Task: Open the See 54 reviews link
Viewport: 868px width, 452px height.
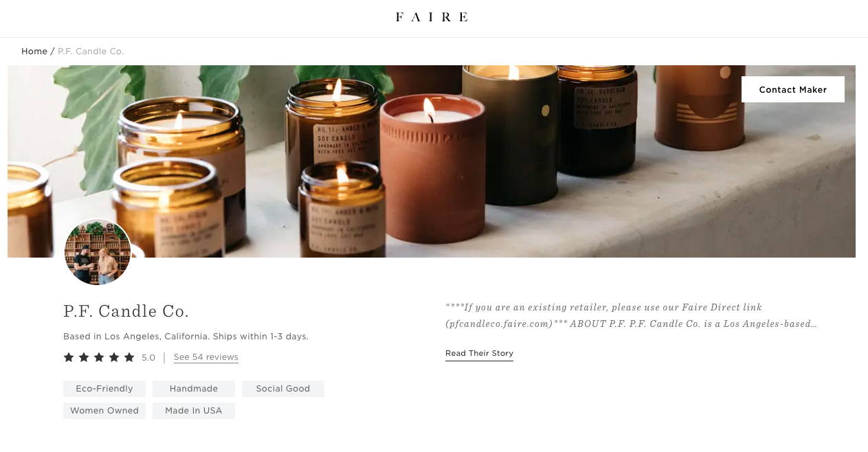Action: click(x=206, y=357)
